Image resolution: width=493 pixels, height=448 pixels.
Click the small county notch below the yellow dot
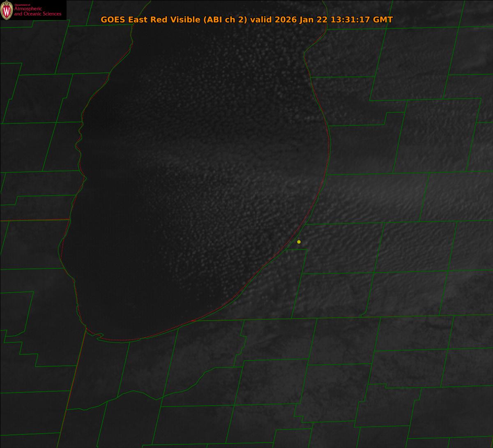(x=296, y=249)
